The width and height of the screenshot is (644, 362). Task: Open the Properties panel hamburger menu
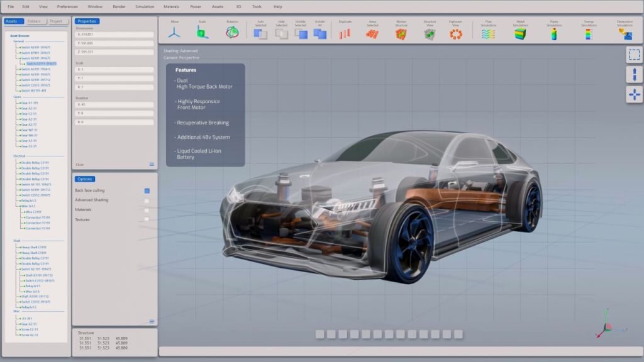[x=151, y=164]
